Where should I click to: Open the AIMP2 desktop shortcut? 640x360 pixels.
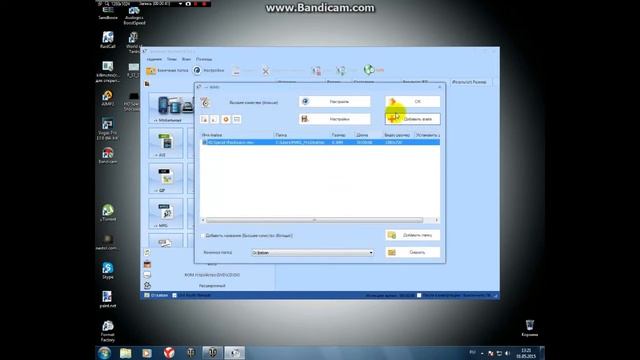108,98
